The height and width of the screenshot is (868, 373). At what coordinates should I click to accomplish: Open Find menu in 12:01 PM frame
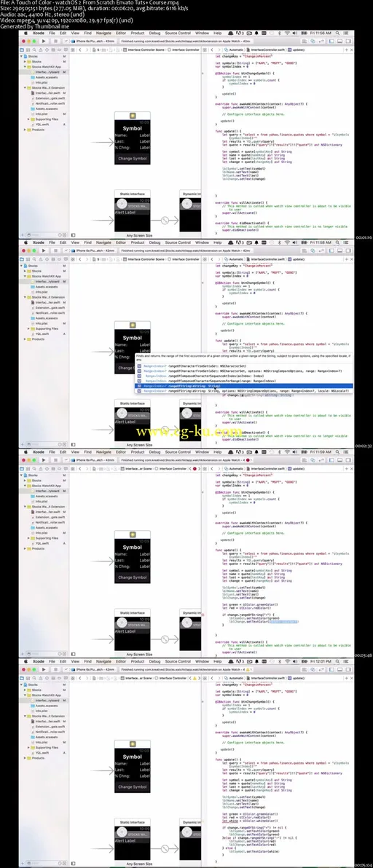tap(88, 661)
